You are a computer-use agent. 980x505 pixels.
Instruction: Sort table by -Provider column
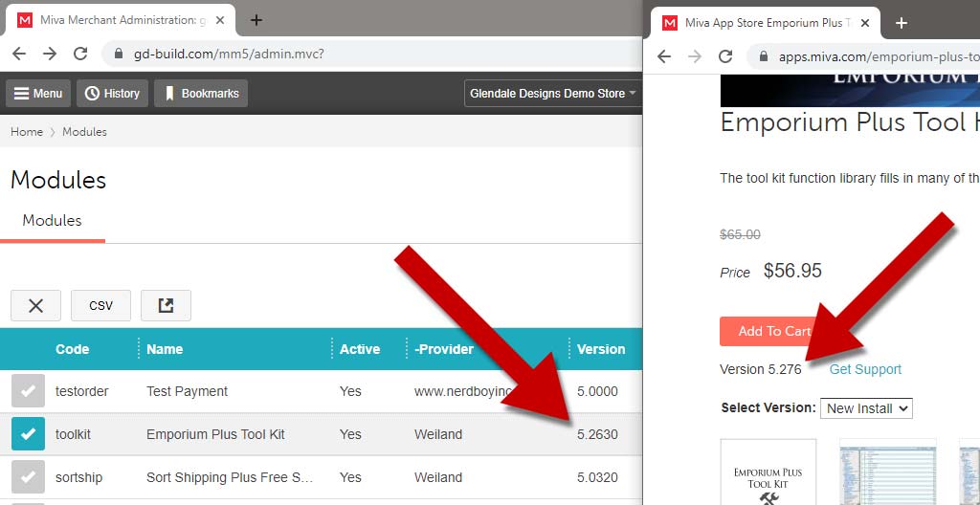(444, 349)
